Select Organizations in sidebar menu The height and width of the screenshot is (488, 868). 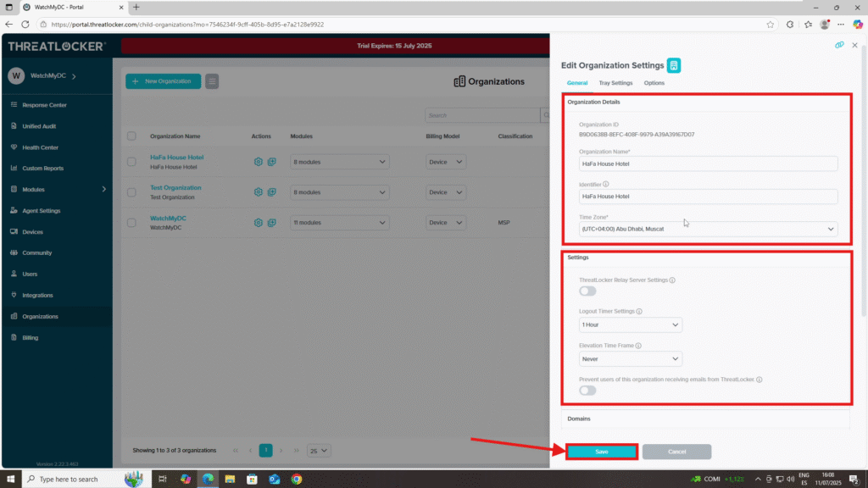40,317
